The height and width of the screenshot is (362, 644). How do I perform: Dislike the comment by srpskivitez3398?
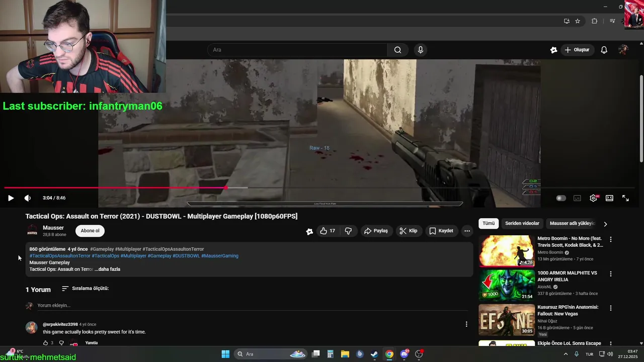pos(61,343)
